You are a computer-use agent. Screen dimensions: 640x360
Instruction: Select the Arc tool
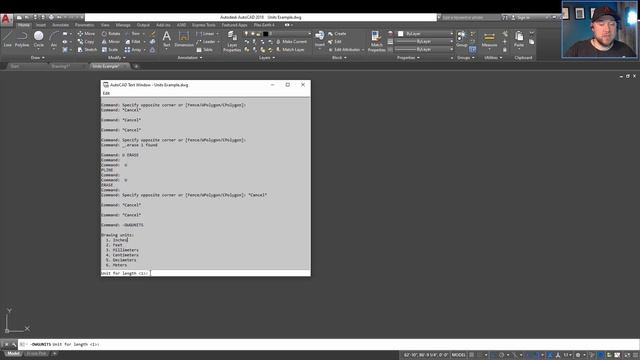tap(54, 39)
